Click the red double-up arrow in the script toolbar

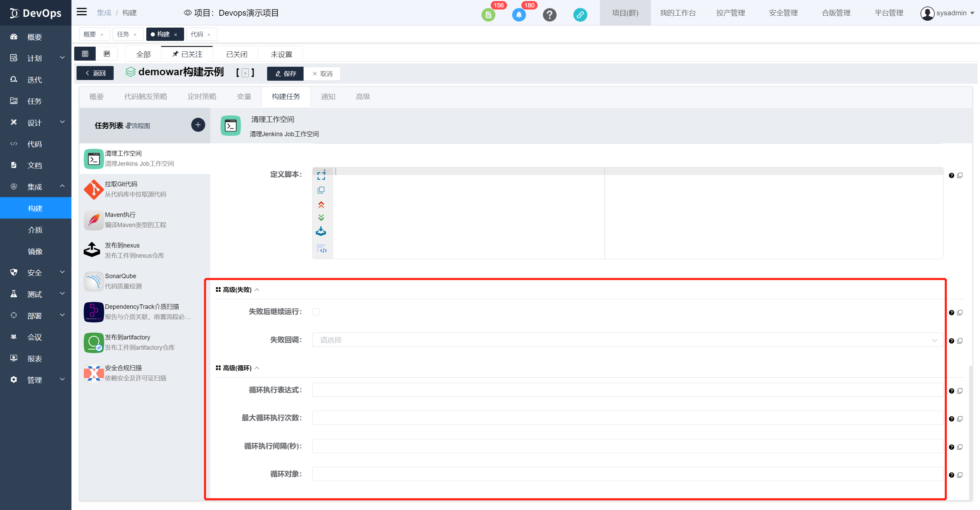pyautogui.click(x=321, y=205)
